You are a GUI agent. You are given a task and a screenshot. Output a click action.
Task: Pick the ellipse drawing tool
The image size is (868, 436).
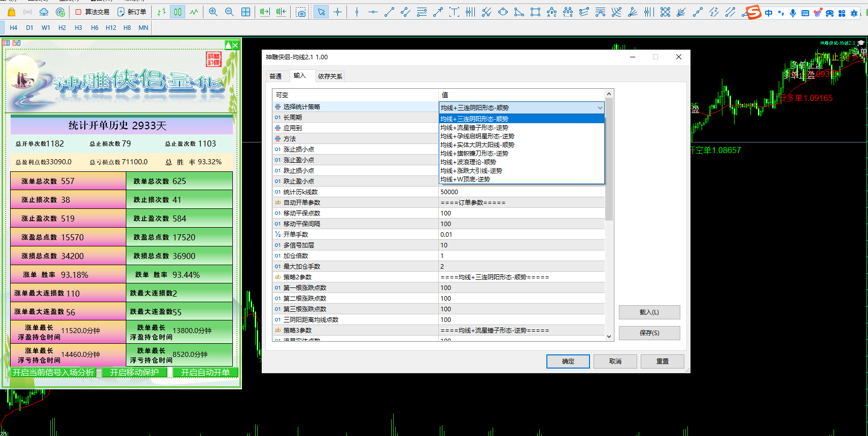tap(503, 12)
